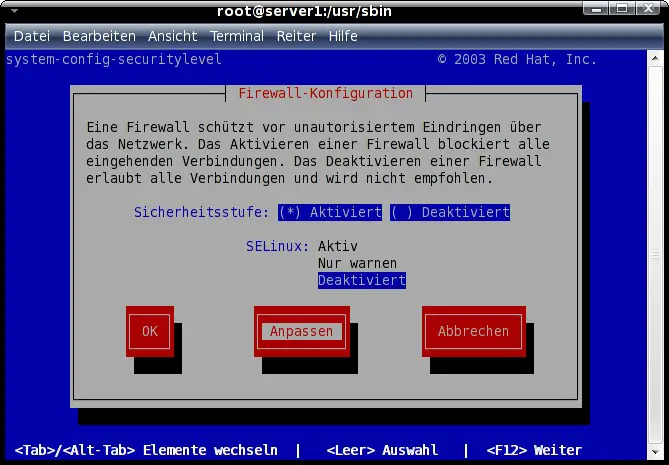Click the Sicherheitsstufe label
This screenshot has height=465, width=669.
tap(201, 212)
